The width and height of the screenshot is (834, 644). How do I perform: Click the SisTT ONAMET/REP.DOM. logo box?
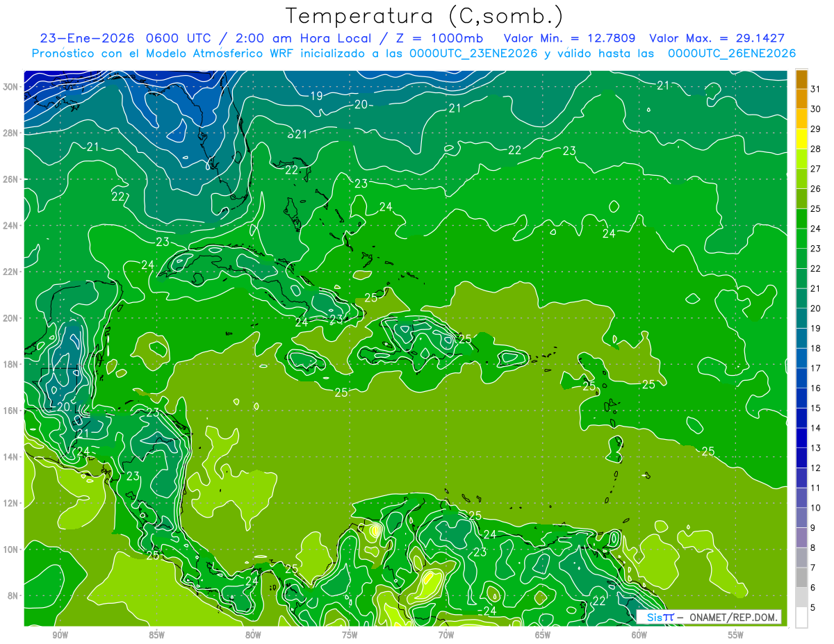click(709, 617)
